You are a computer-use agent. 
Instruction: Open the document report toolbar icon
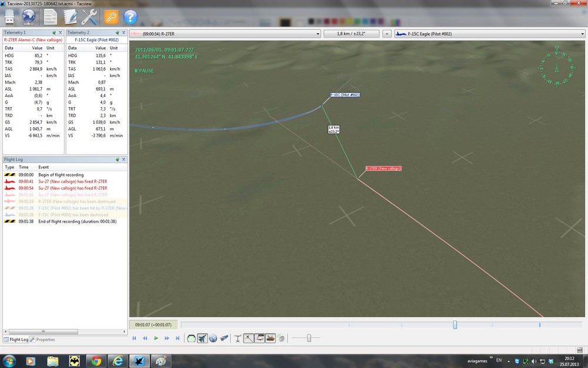pyautogui.click(x=50, y=17)
